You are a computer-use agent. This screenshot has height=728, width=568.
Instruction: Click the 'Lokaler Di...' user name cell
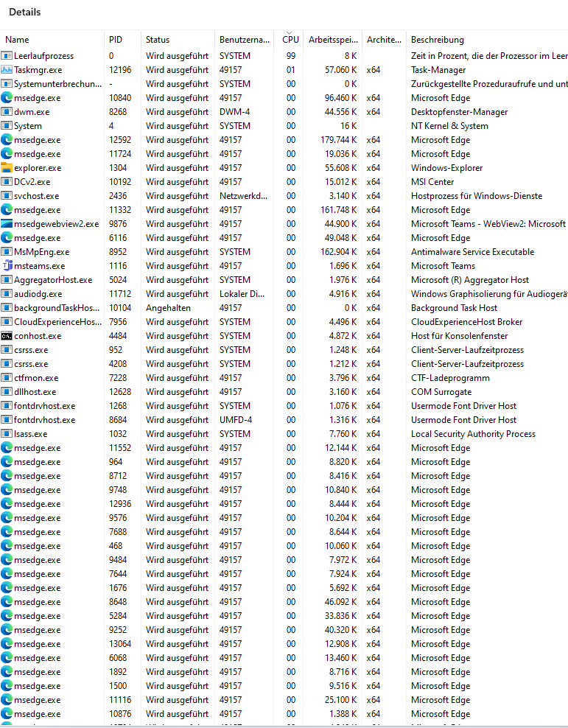pos(242,293)
